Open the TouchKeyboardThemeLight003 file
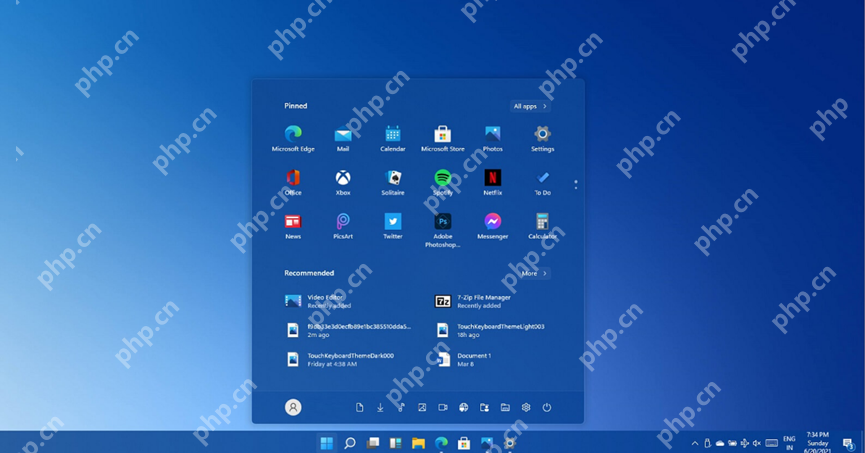865x453 pixels. [492, 331]
